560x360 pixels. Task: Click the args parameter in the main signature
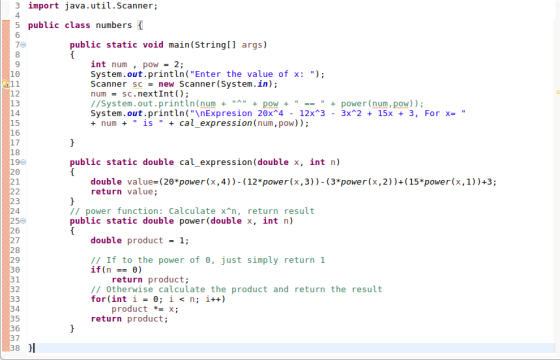click(252, 45)
